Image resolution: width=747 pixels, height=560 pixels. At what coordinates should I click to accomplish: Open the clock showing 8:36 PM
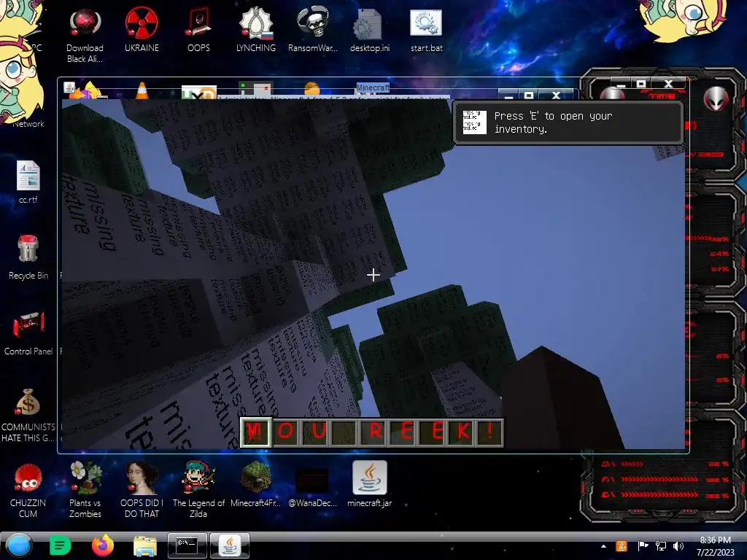[715, 546]
